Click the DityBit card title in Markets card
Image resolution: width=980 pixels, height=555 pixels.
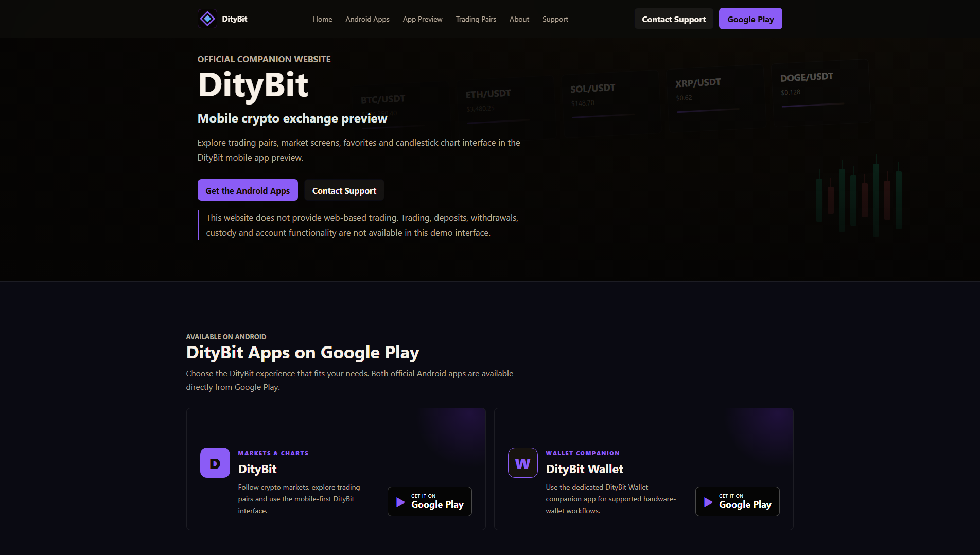click(x=257, y=469)
